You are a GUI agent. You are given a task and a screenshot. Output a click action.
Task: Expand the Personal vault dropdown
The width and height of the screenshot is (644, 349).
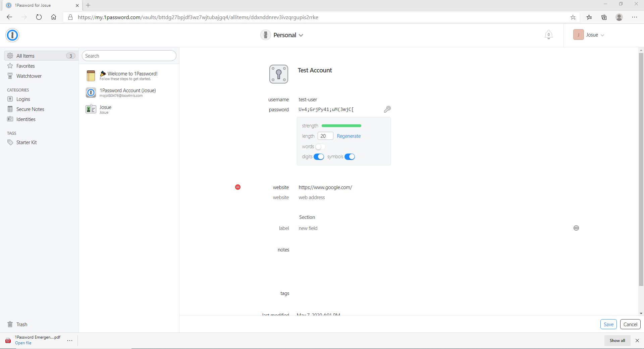click(301, 35)
